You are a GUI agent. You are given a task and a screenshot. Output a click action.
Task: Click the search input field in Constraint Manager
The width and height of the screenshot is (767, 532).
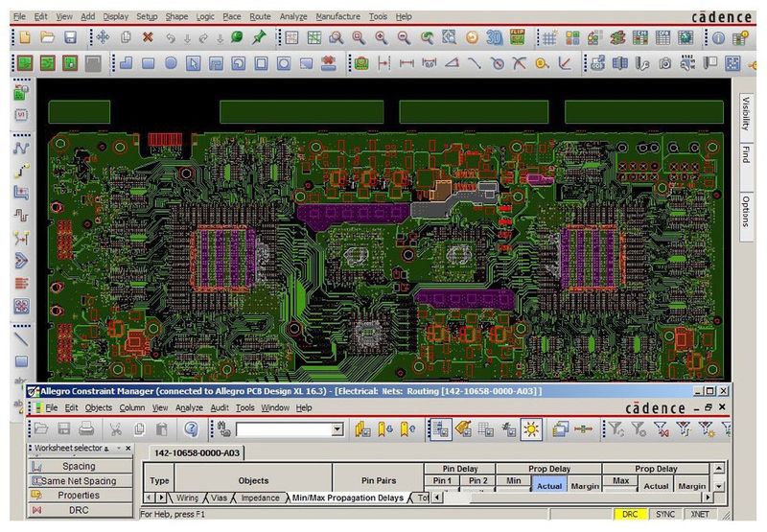pyautogui.click(x=284, y=429)
